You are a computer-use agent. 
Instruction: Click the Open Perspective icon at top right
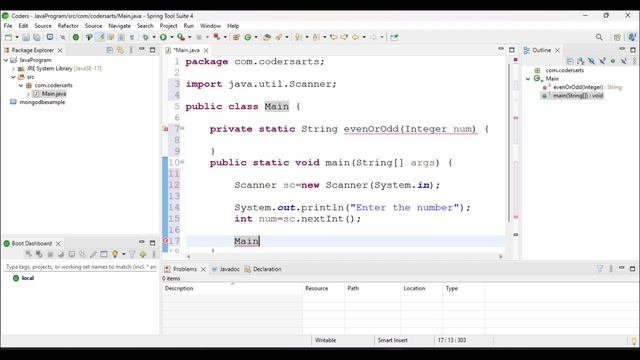(617, 37)
